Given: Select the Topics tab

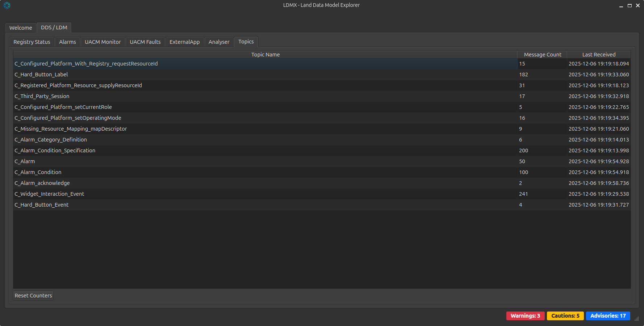Looking at the screenshot, I should [x=246, y=42].
